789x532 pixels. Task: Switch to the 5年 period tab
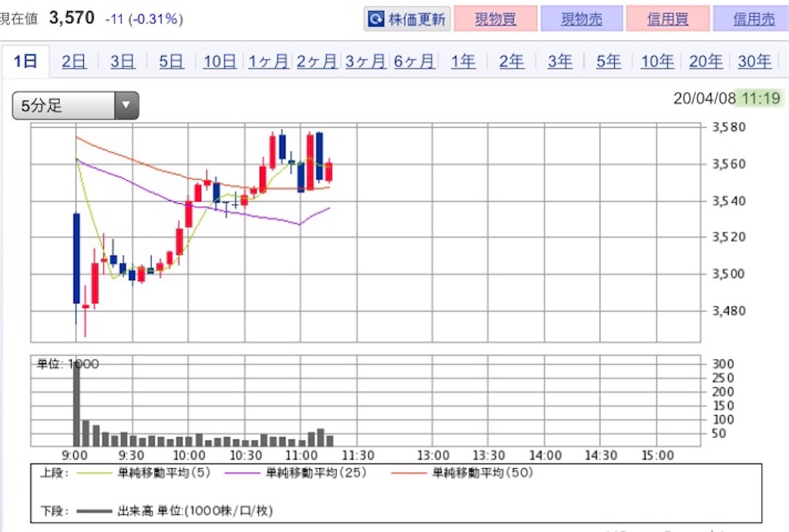click(x=609, y=62)
